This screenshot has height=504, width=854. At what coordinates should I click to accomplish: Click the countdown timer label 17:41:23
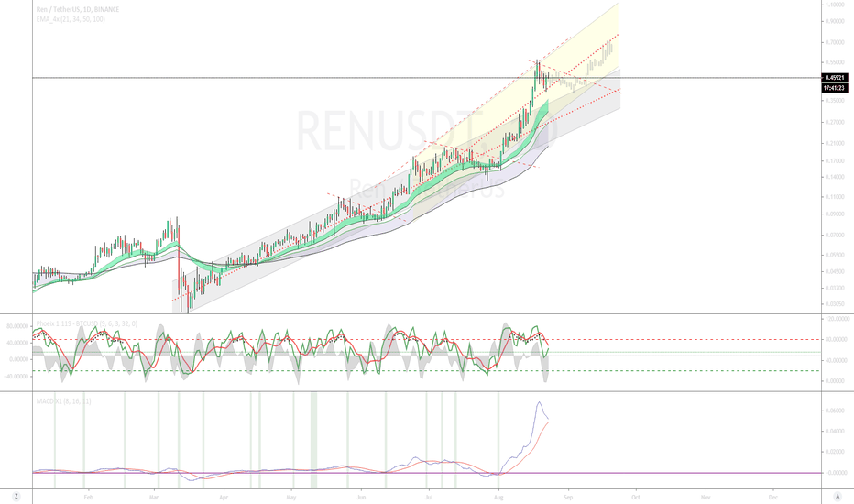pyautogui.click(x=834, y=88)
